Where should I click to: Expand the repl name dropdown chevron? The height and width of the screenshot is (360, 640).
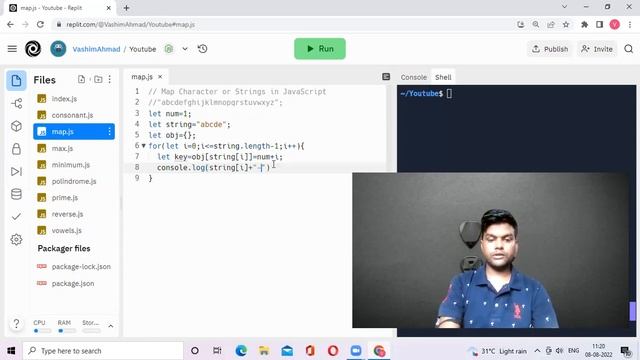click(x=185, y=49)
